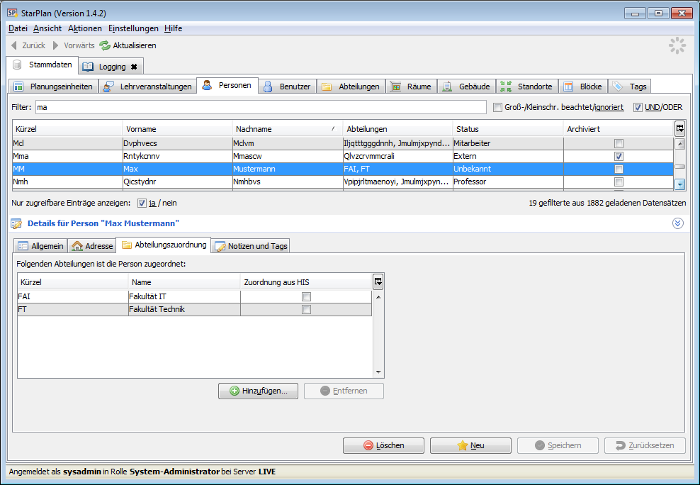Click the Filter text field
This screenshot has width=700, height=485.
tap(261, 107)
